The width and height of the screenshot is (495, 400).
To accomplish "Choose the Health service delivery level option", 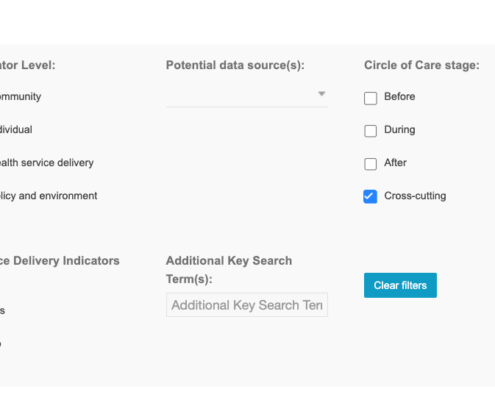I will 47,163.
